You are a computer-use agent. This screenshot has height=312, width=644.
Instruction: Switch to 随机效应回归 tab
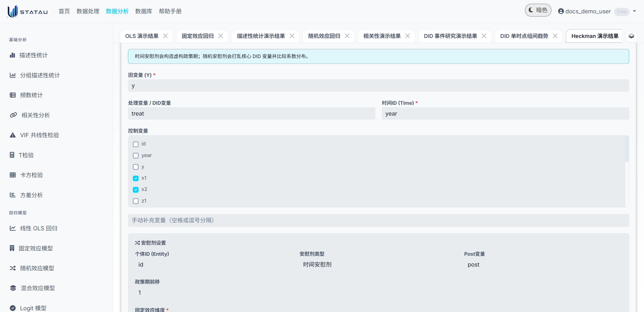324,36
